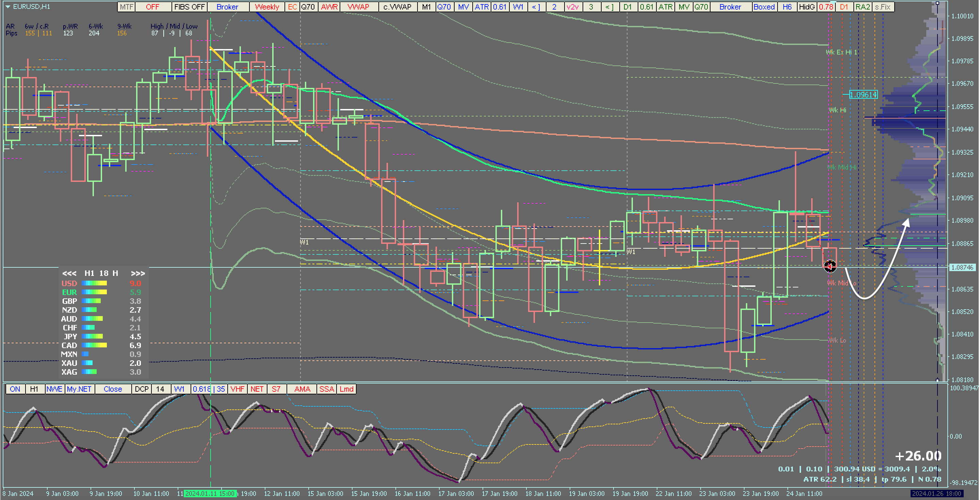Click the left triple-arrow in the currency strength panel
Screen dimensions: 980x500
tap(69, 274)
